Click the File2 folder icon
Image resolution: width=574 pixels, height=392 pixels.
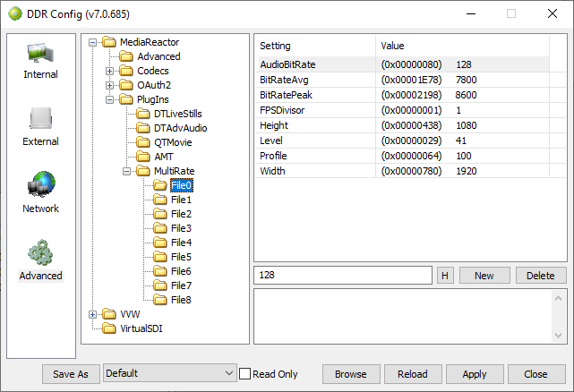point(160,214)
